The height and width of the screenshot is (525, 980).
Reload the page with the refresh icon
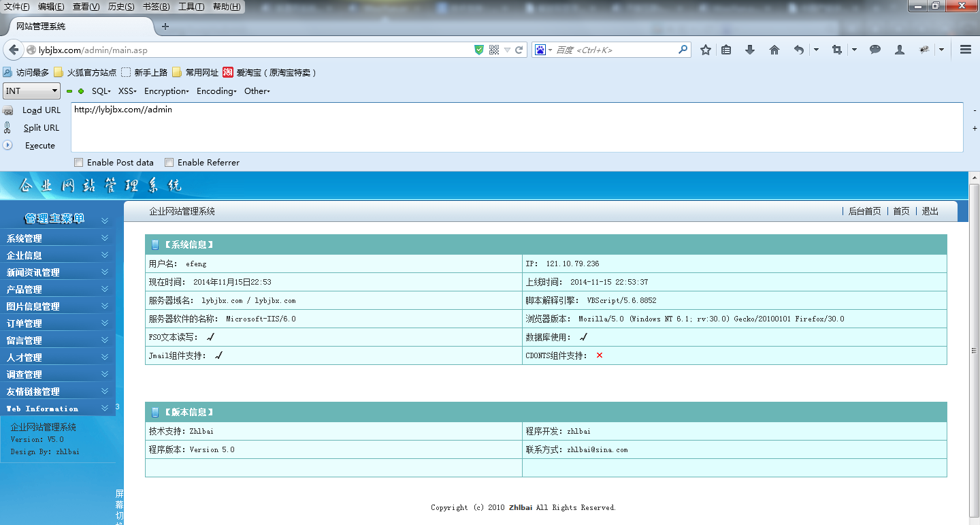click(519, 50)
